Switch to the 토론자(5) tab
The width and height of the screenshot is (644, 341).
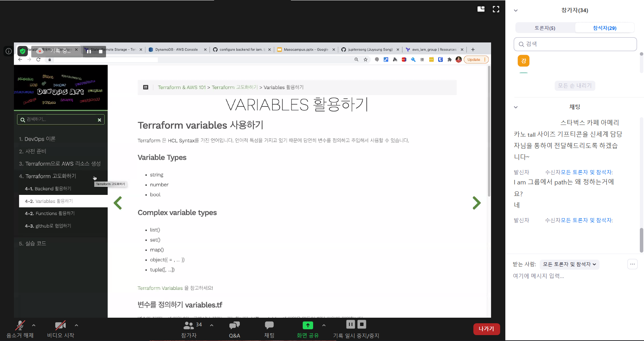(545, 28)
